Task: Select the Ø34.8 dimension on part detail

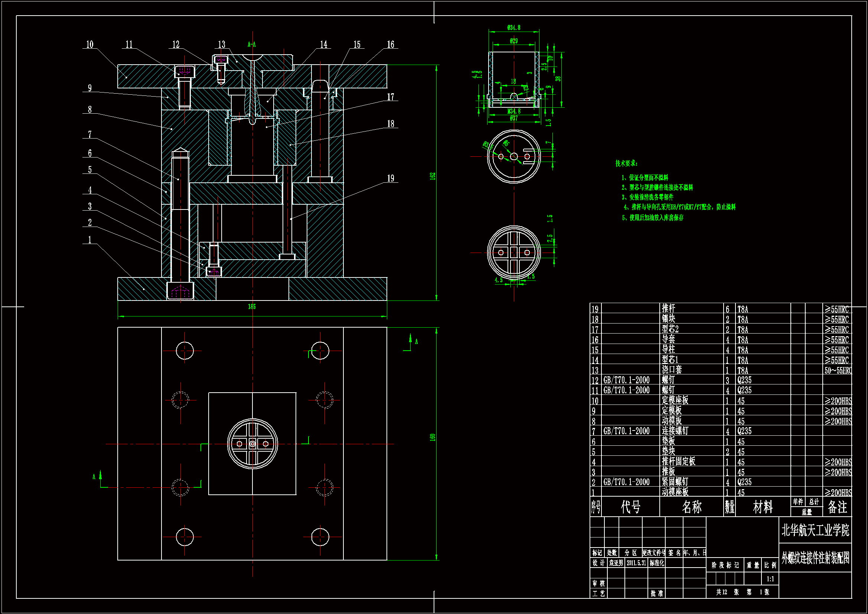Action: 513,27
